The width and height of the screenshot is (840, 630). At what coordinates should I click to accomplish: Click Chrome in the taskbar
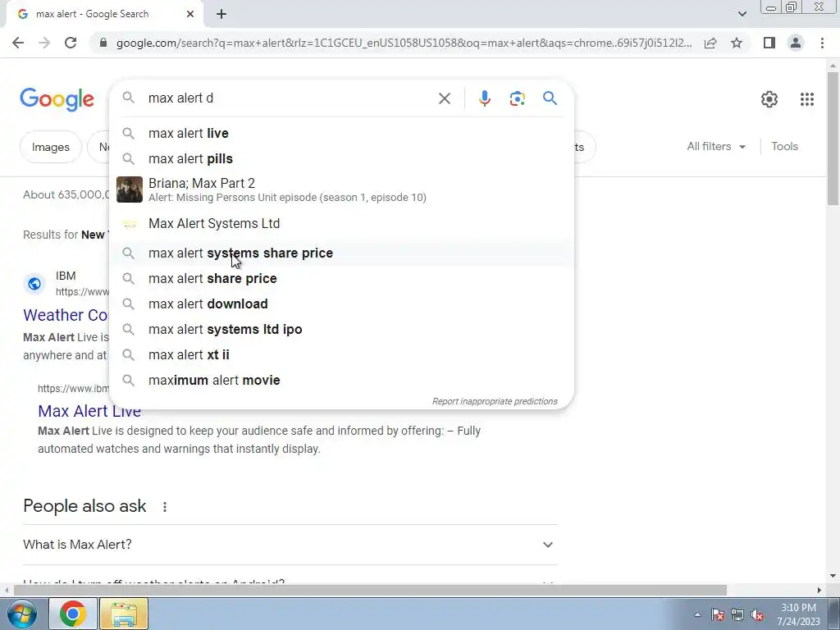73,614
